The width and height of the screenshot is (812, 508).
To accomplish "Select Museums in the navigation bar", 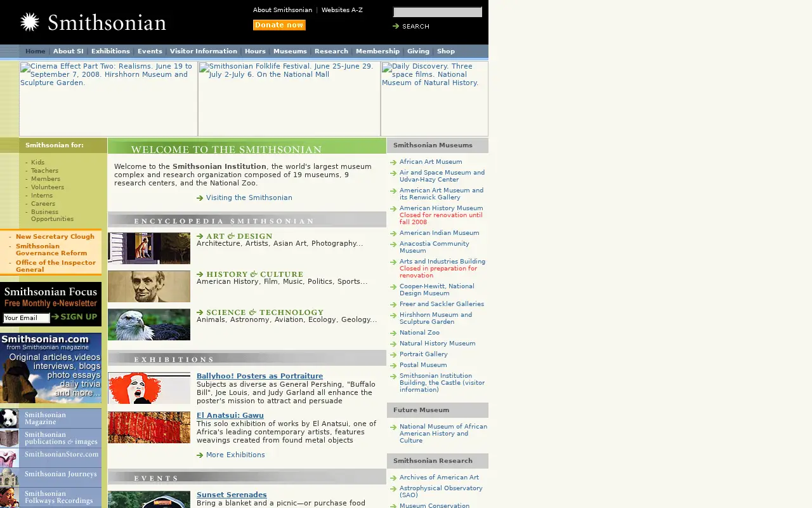I will pos(290,51).
